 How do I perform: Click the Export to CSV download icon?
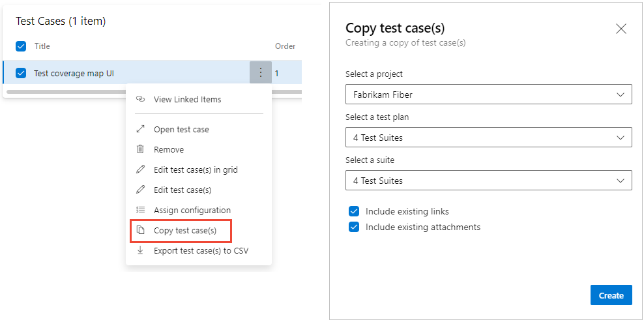click(140, 250)
